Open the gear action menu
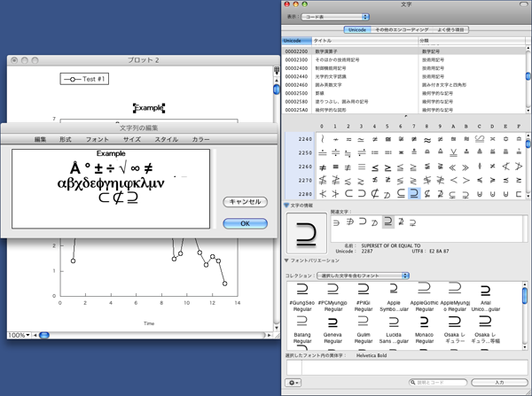This screenshot has width=532, height=396. [x=293, y=382]
